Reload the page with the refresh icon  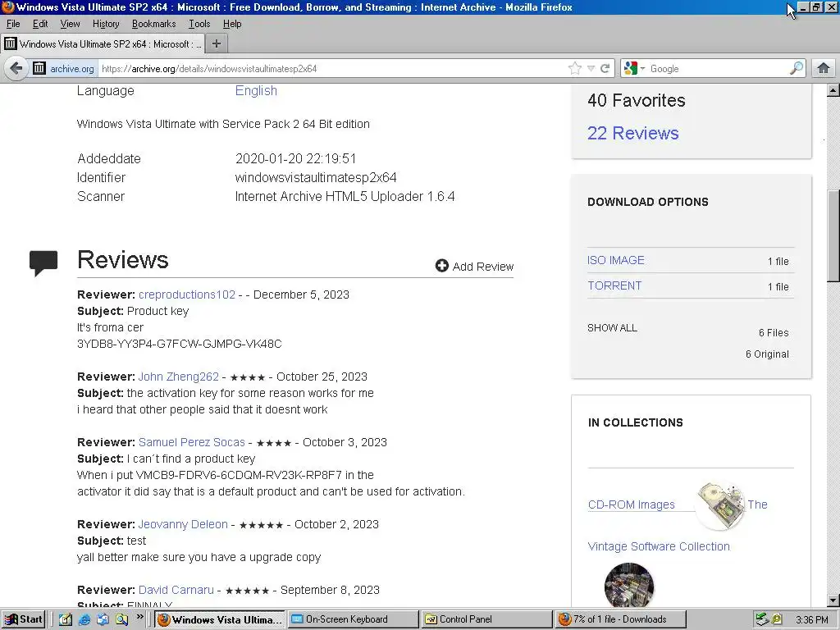(605, 69)
